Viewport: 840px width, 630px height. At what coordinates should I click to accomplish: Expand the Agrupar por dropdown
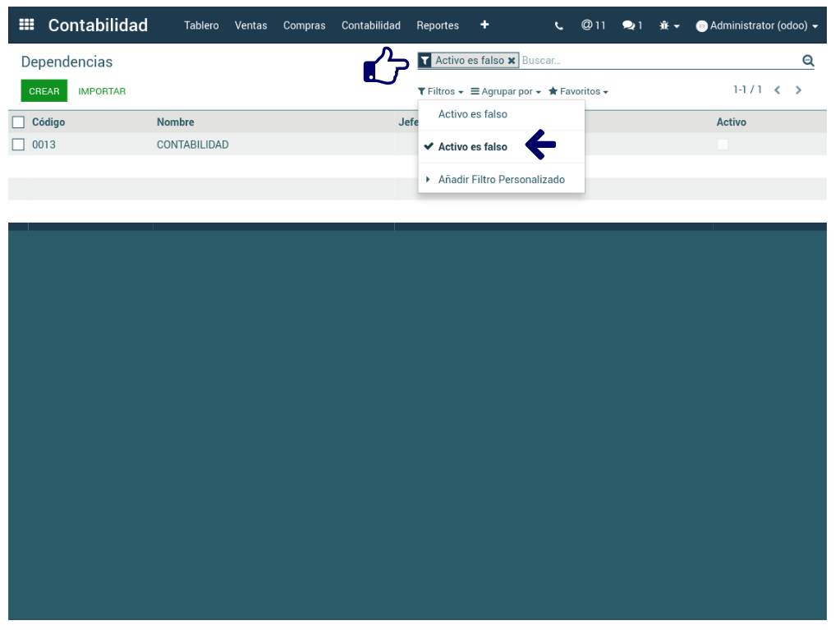point(506,91)
